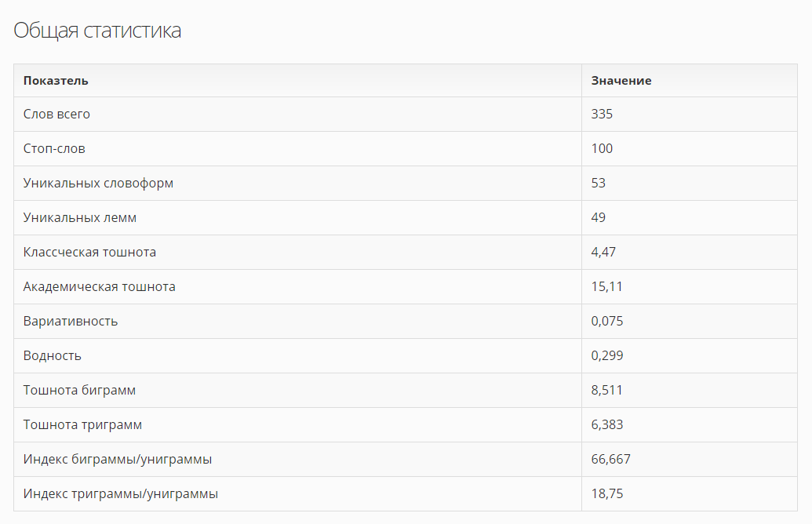The width and height of the screenshot is (812, 524).
Task: Select the "Академическая тошнота" row label
Action: [100, 287]
